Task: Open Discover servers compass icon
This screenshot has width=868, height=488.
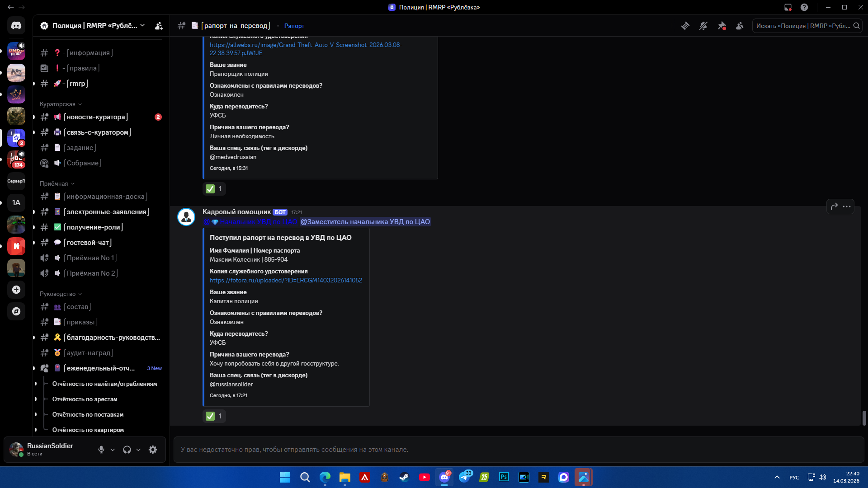Action: coord(16,311)
